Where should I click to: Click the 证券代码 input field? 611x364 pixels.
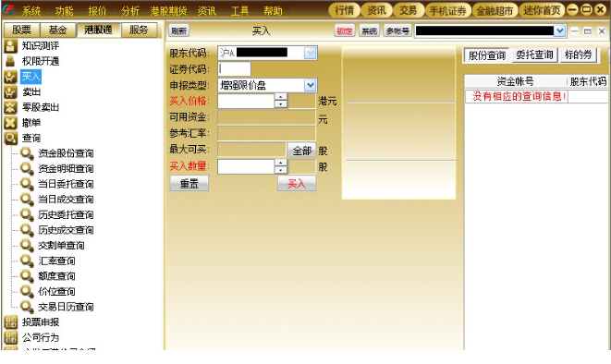(234, 69)
